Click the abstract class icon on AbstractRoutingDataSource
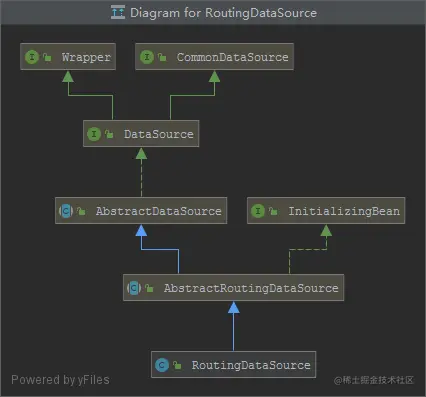 [134, 288]
